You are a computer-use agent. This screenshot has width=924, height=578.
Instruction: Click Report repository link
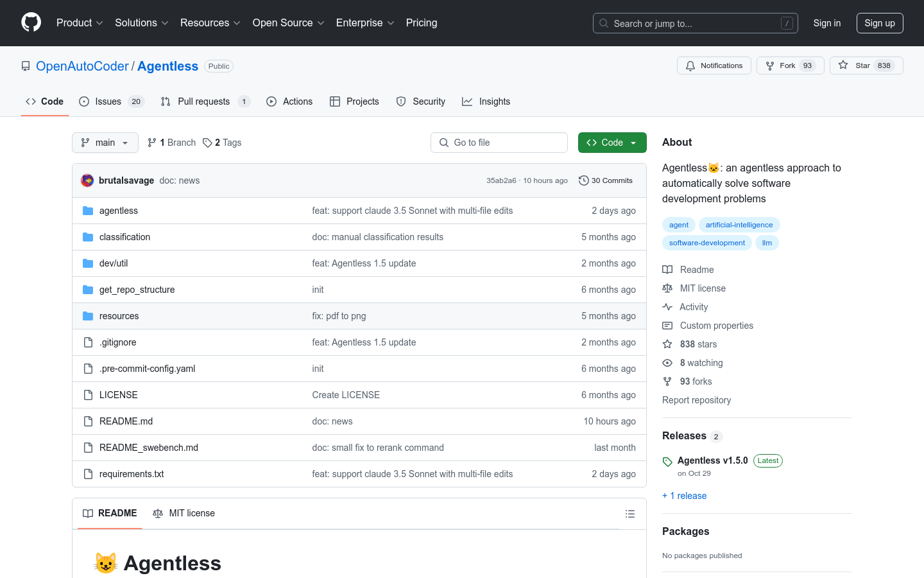pyautogui.click(x=696, y=400)
